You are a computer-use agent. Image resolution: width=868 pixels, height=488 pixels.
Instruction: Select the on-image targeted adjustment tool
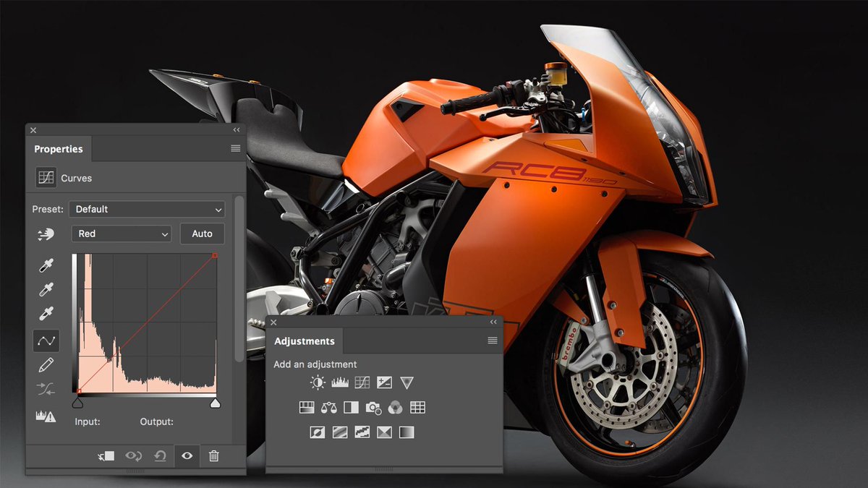coord(46,234)
